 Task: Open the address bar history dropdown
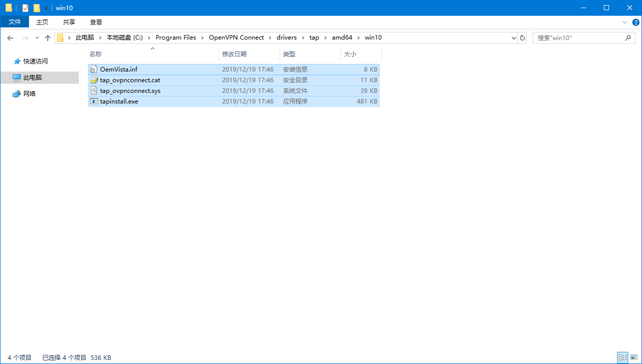pos(513,38)
